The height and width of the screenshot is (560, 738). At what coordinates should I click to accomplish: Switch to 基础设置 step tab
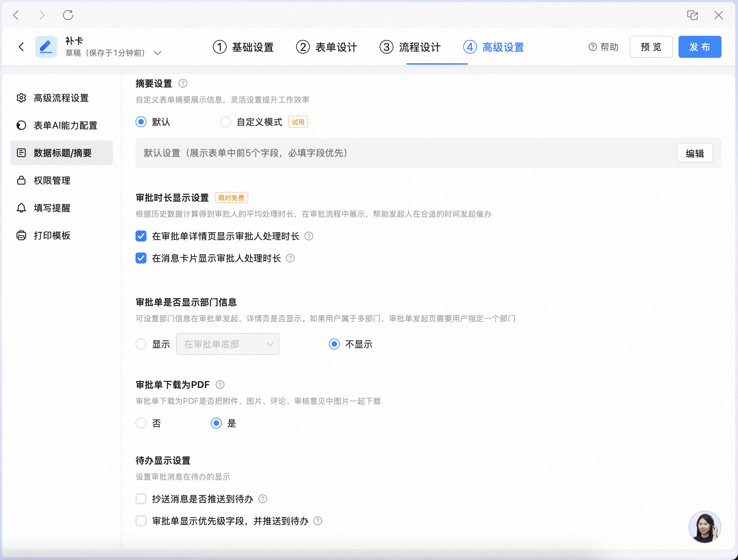[243, 47]
